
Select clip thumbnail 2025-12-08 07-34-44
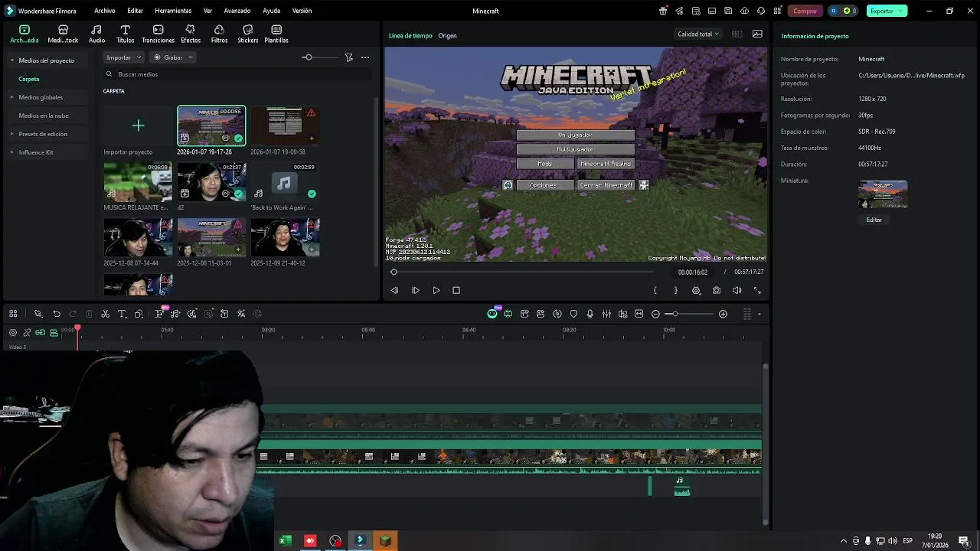pyautogui.click(x=138, y=237)
